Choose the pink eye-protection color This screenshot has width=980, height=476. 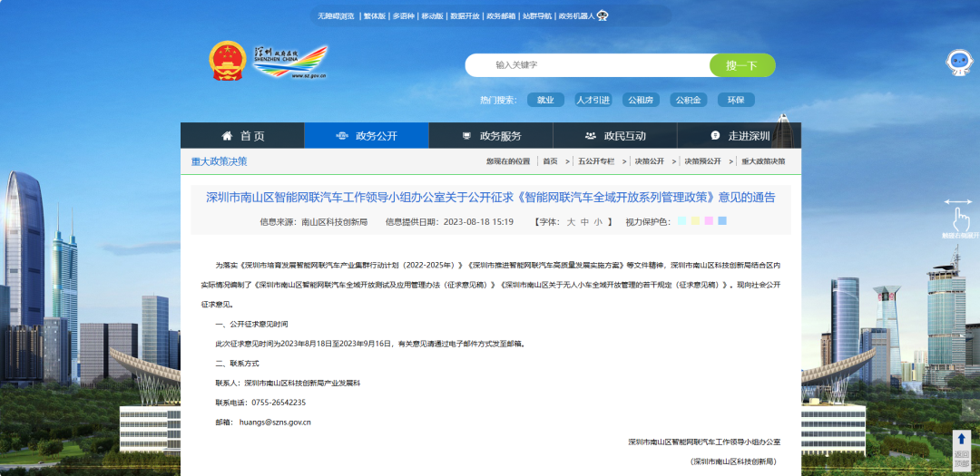click(x=709, y=221)
